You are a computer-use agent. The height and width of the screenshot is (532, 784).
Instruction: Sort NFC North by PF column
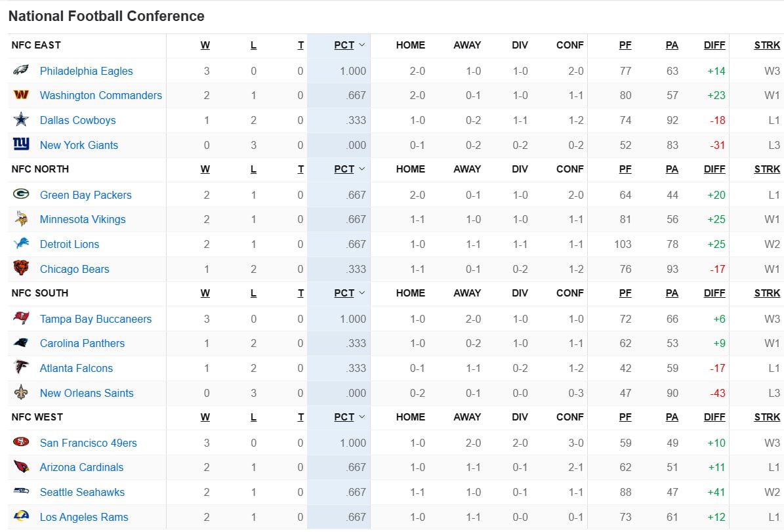[x=625, y=169]
